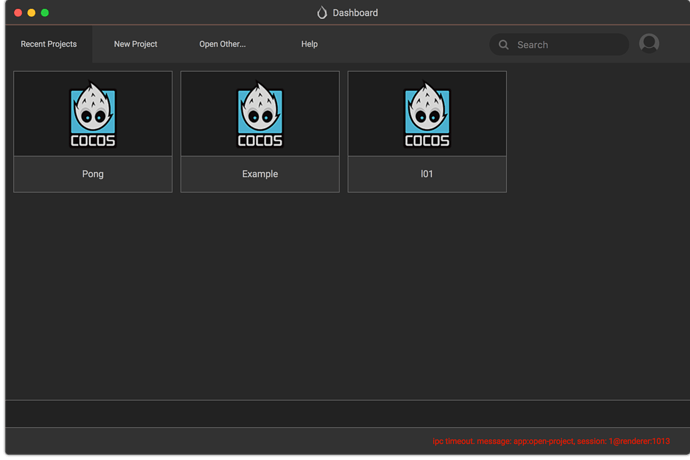Switch to the Recent Projects tab
690x460 pixels.
(x=48, y=44)
